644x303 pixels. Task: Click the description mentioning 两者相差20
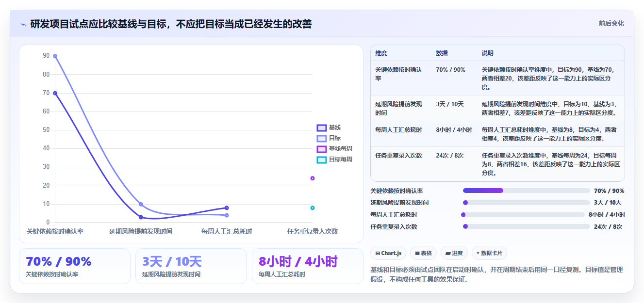[551, 79]
